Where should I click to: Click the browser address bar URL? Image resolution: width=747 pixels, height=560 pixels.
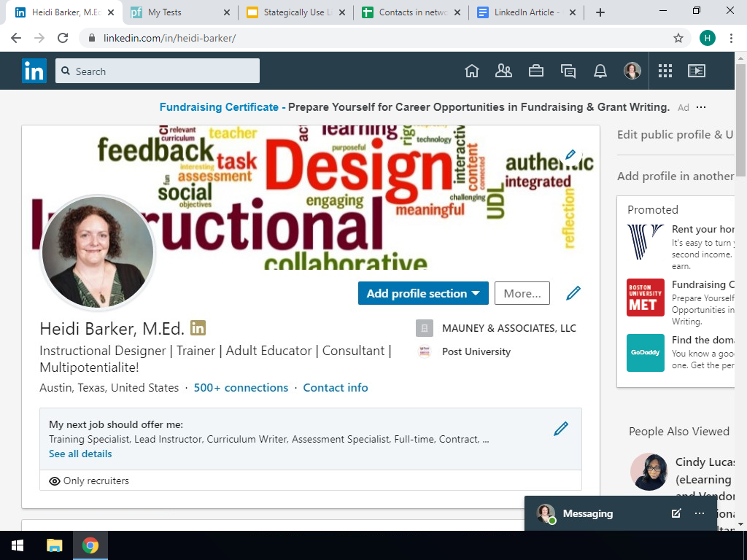(169, 38)
